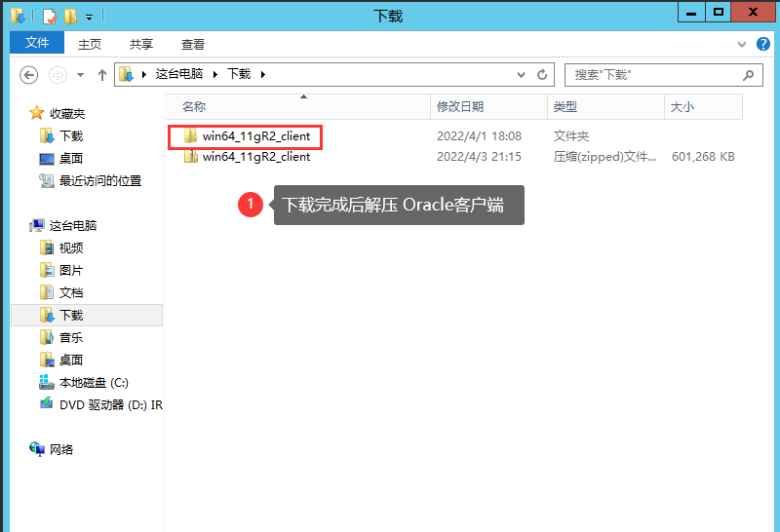Open the 图片 folder

coord(71,270)
